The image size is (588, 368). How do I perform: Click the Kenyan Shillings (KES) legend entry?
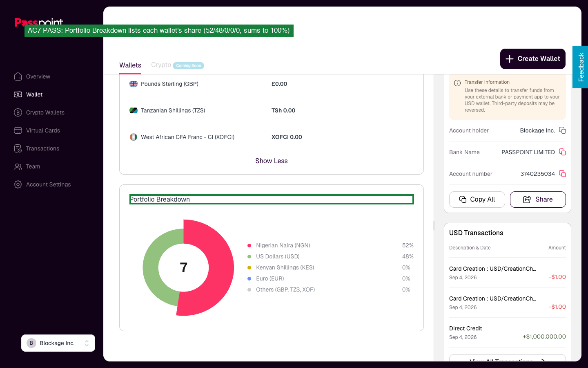pos(330,267)
